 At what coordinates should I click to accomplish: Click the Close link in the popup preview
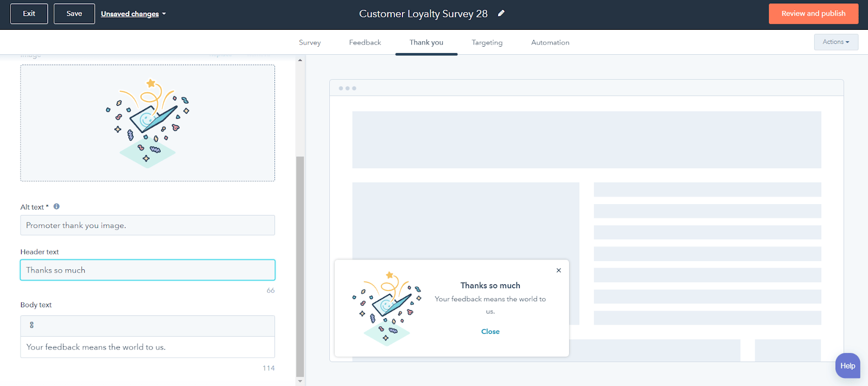coord(490,332)
